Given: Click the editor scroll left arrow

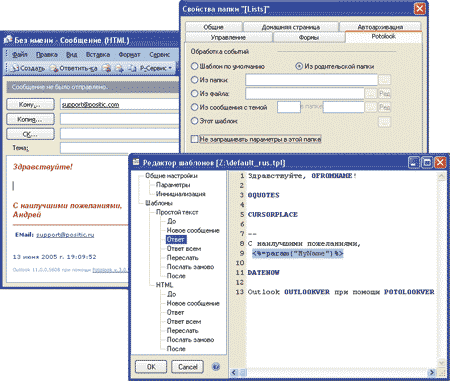Looking at the screenshot, I should (234, 372).
